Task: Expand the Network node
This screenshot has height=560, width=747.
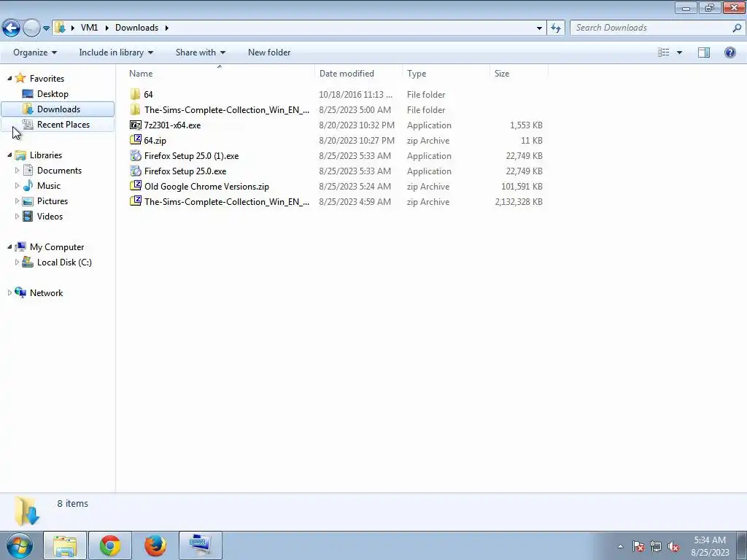Action: pyautogui.click(x=9, y=292)
